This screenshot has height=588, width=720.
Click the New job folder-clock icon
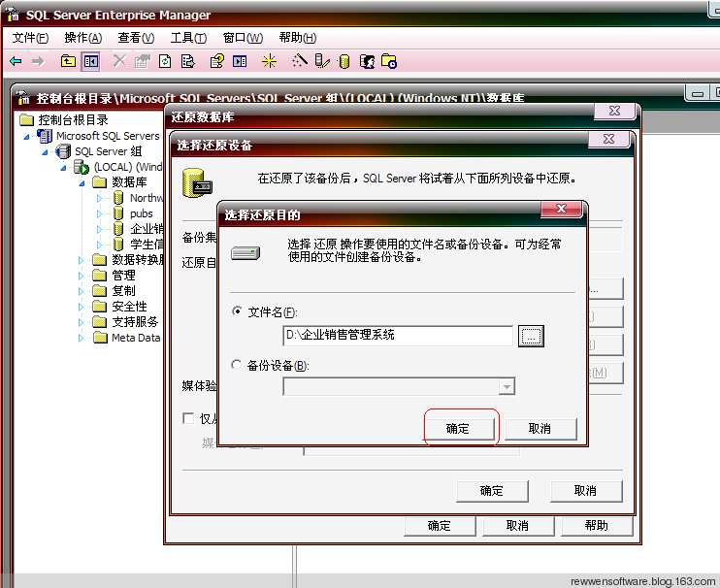click(x=389, y=61)
